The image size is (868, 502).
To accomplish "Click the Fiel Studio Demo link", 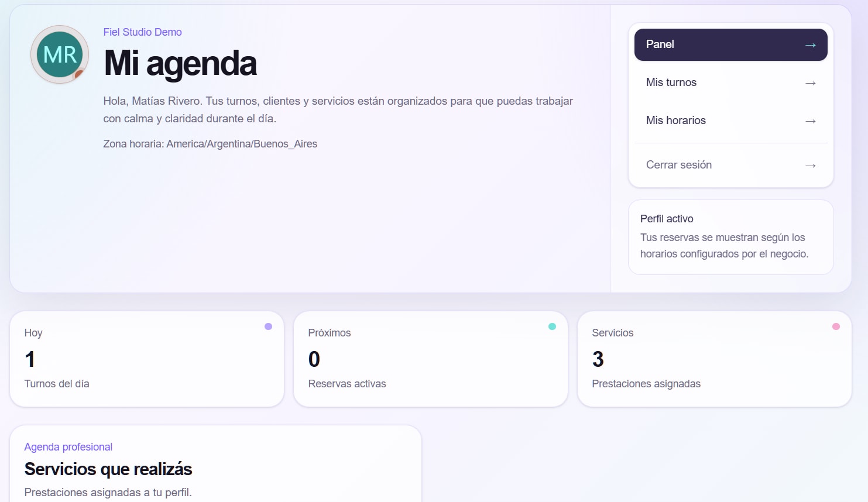I will tap(142, 32).
